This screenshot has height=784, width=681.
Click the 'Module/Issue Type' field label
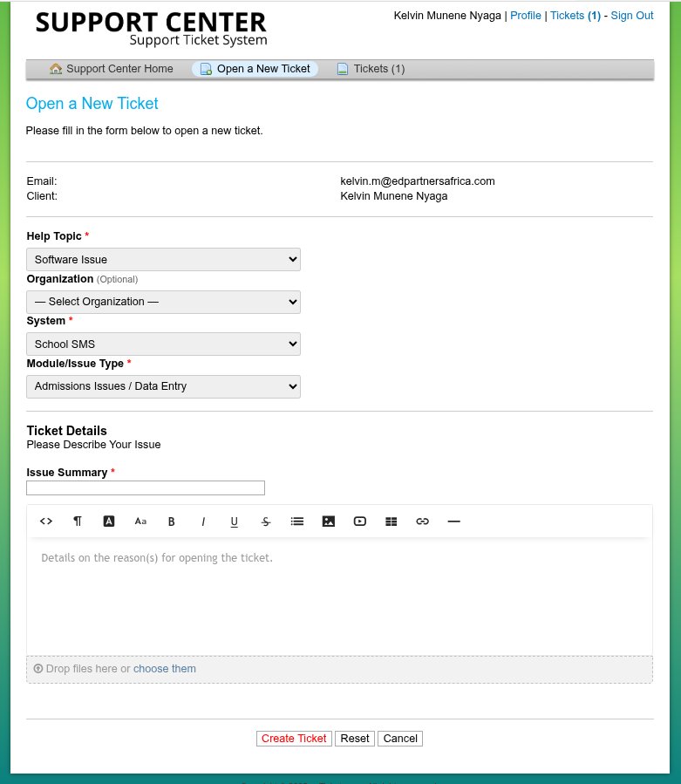75,364
